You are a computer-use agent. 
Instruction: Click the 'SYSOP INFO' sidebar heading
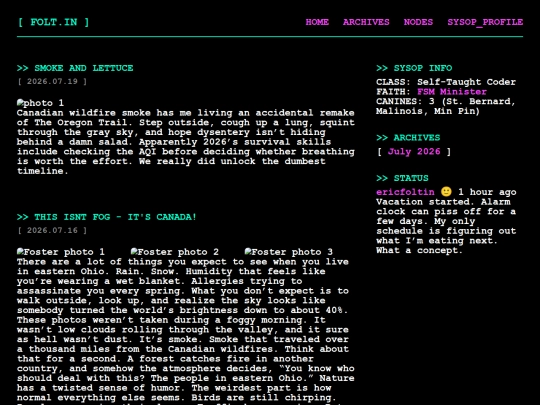click(414, 68)
